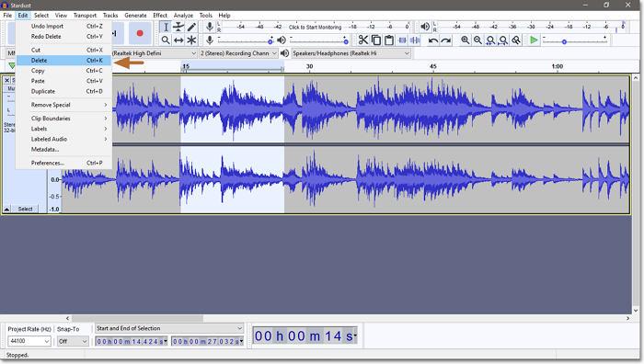This screenshot has height=364, width=644.
Task: Click the Zoom In icon
Action: 465,40
